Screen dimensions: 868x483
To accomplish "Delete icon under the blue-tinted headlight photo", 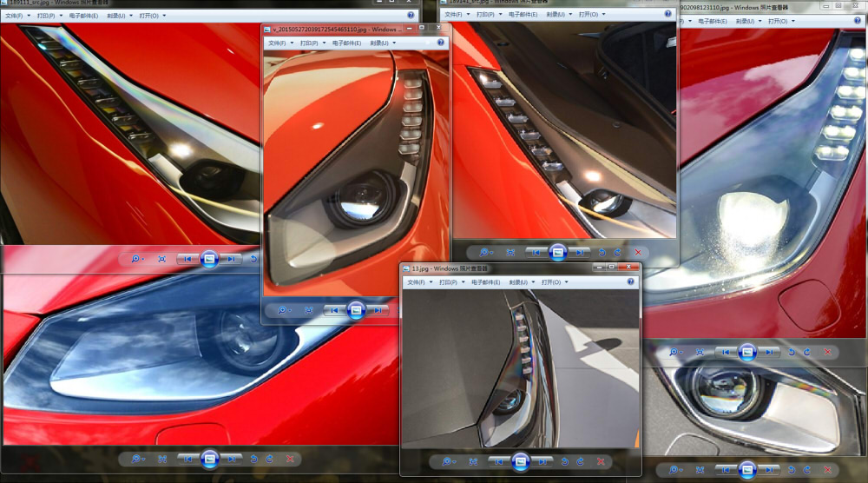I will coord(290,459).
